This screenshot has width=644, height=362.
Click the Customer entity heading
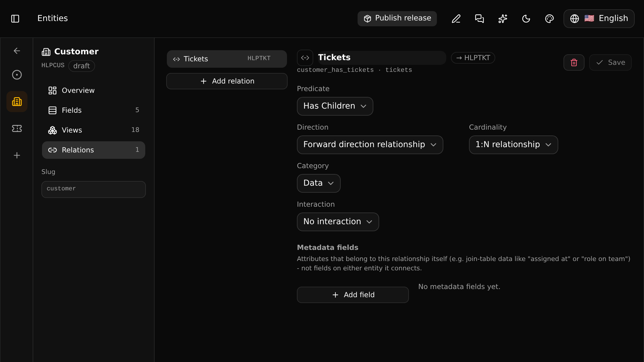click(76, 52)
